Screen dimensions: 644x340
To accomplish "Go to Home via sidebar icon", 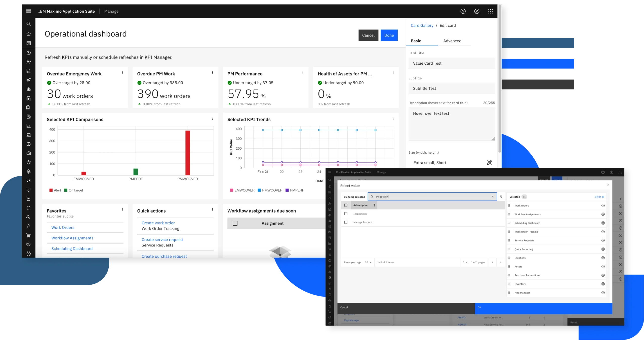I will [28, 34].
